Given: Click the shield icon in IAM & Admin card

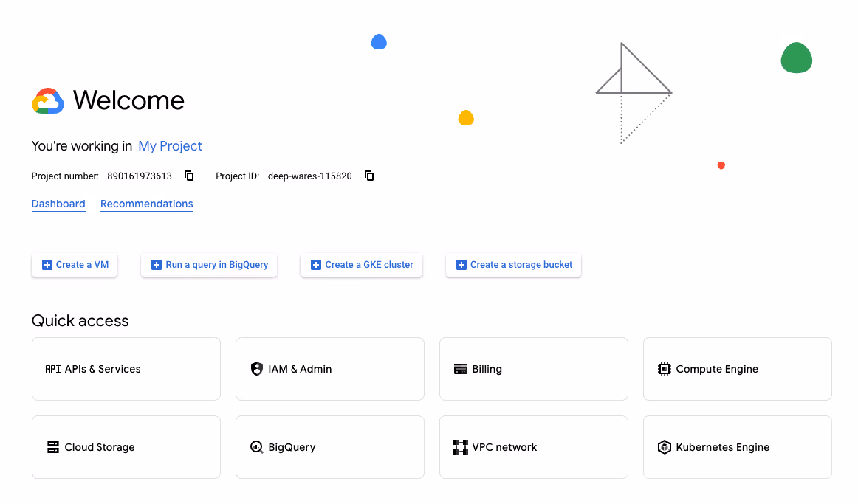Looking at the screenshot, I should click(x=257, y=369).
